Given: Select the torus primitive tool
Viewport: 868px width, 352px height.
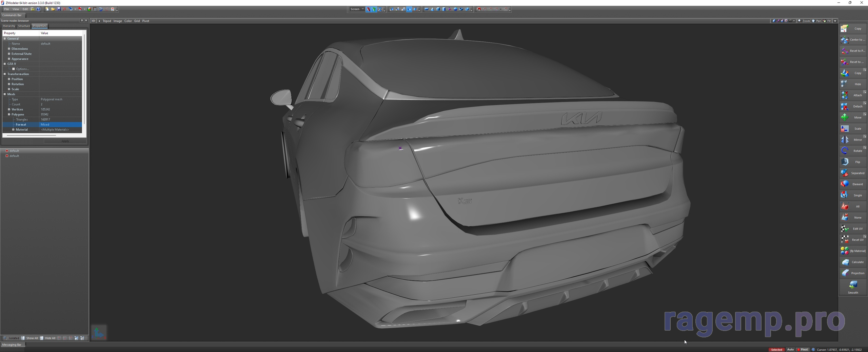Looking at the screenshot, I should pos(461,9).
